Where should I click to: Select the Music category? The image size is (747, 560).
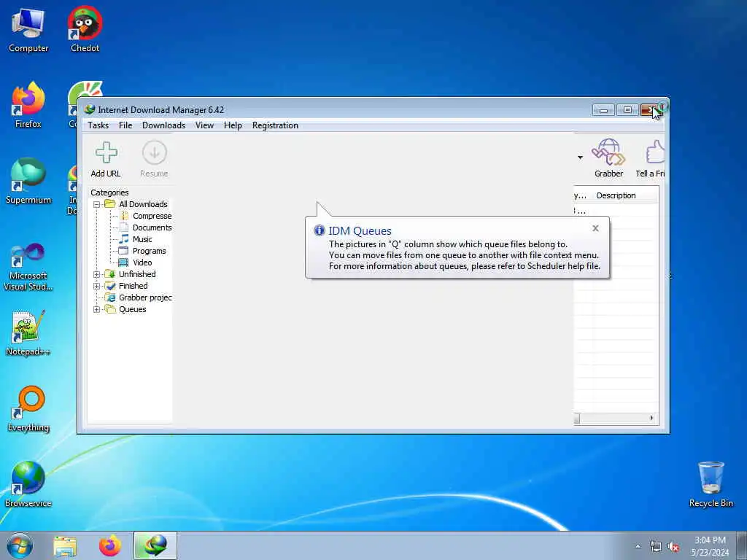click(x=142, y=239)
